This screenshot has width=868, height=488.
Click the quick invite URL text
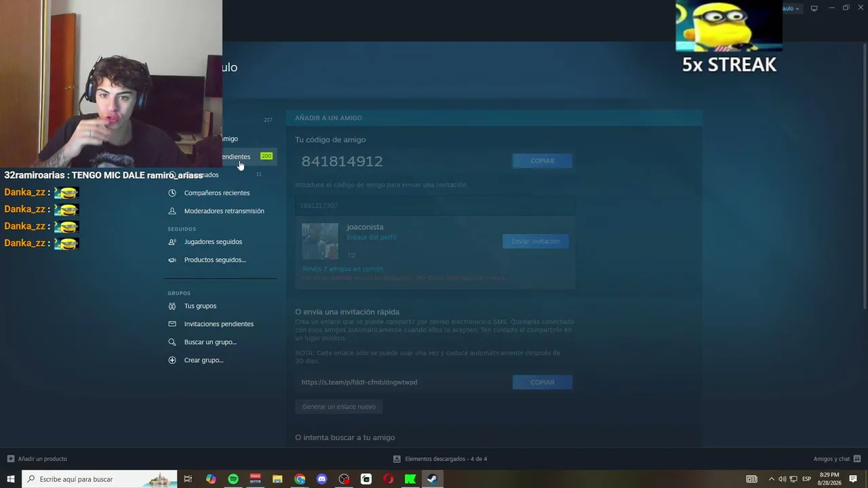click(359, 382)
